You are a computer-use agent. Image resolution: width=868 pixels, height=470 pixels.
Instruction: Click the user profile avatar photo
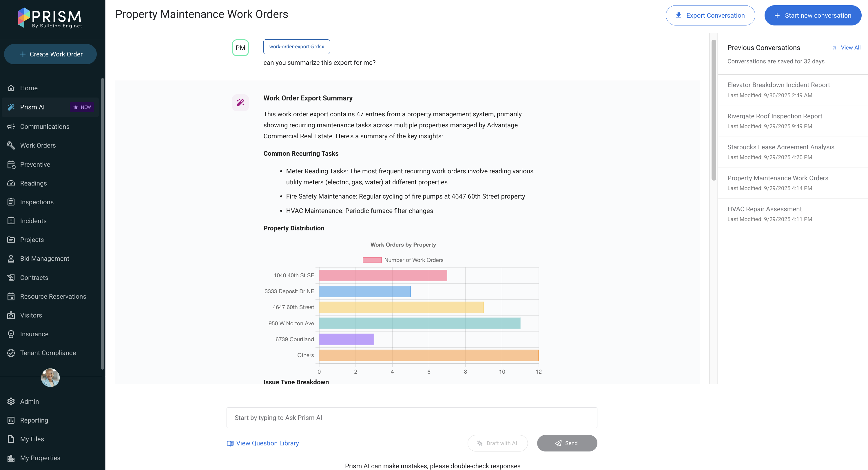tap(50, 377)
